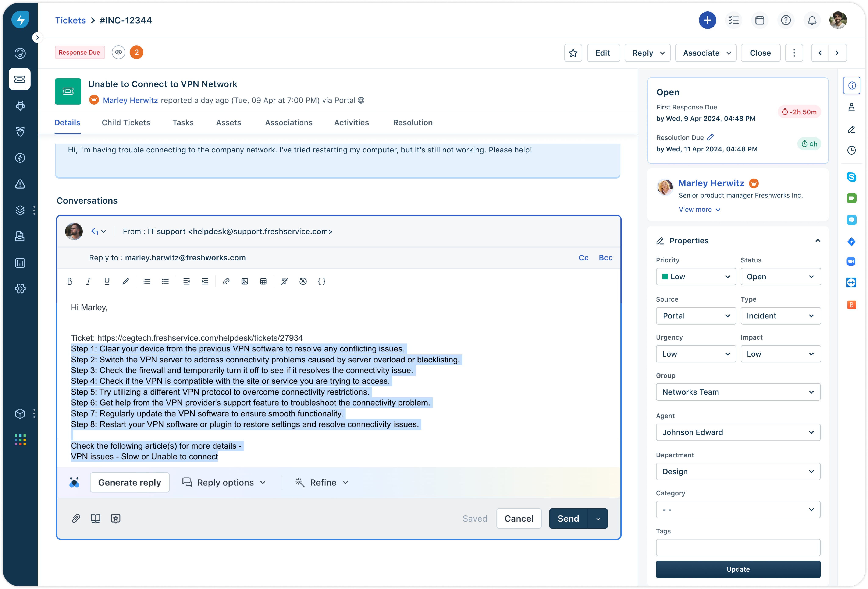This screenshot has height=589, width=868.
Task: Click into the Tags input field
Action: pos(738,547)
